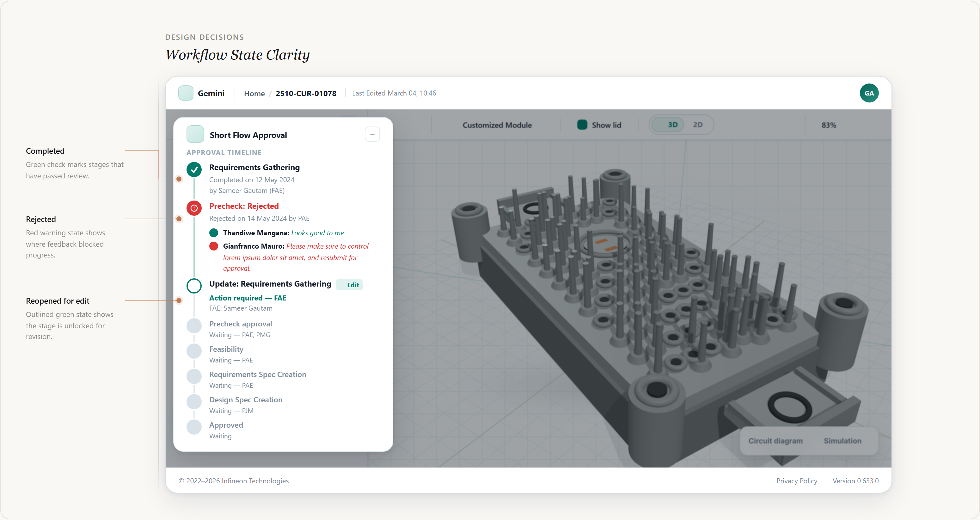Screen dimensions: 980x520
Task: Click the 'Waiting — PJM' status text
Action: 231,411
